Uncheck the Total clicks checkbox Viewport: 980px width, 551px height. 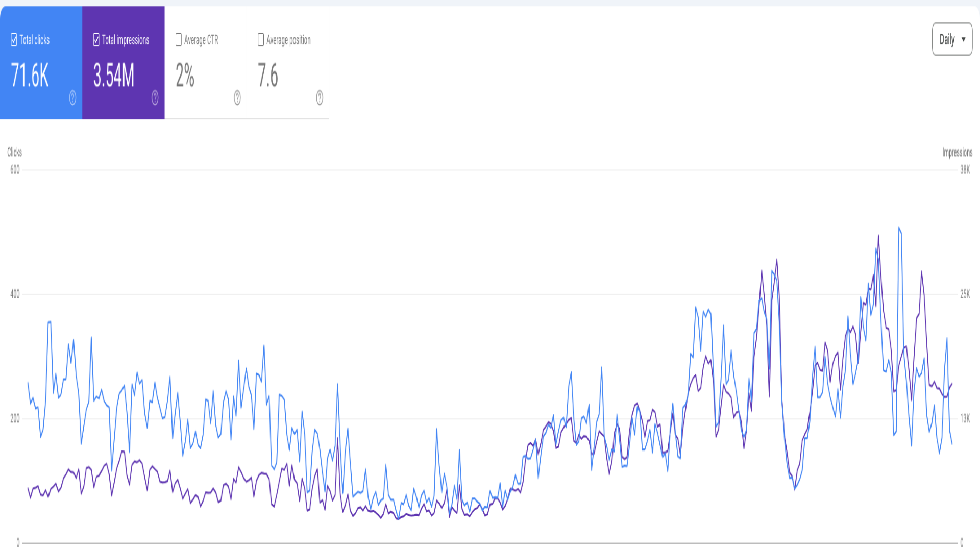point(13,40)
